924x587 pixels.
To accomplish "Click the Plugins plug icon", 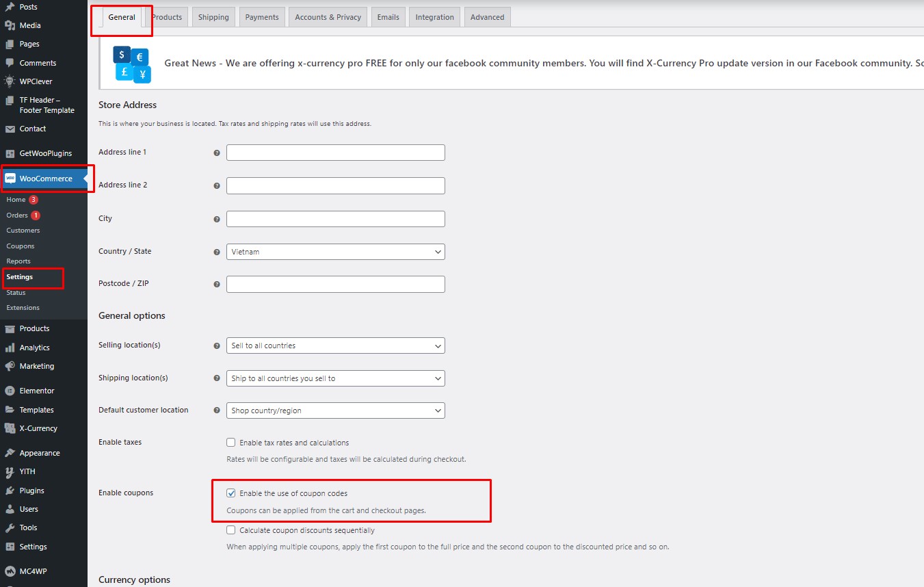I will click(10, 491).
